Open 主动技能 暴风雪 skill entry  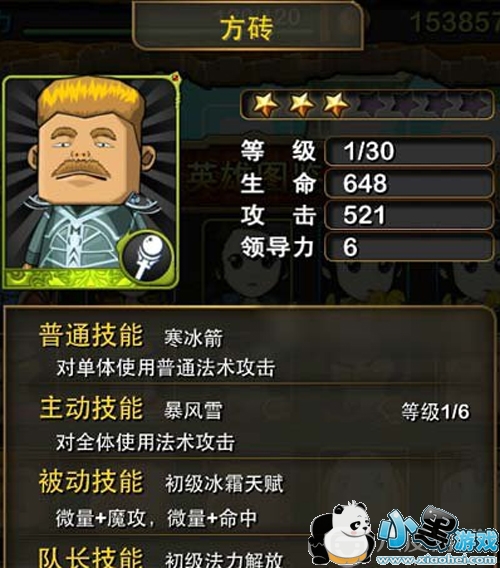pyautogui.click(x=250, y=423)
